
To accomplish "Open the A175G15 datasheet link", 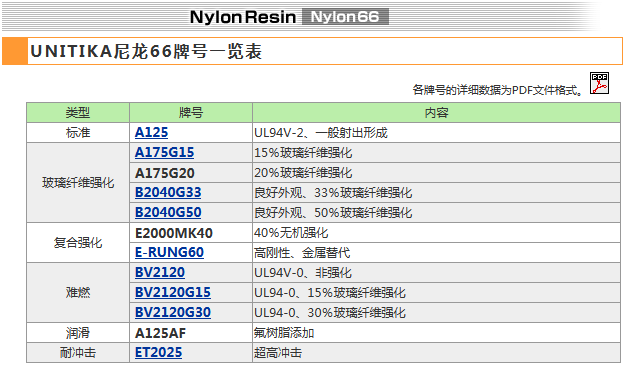I will (x=164, y=153).
